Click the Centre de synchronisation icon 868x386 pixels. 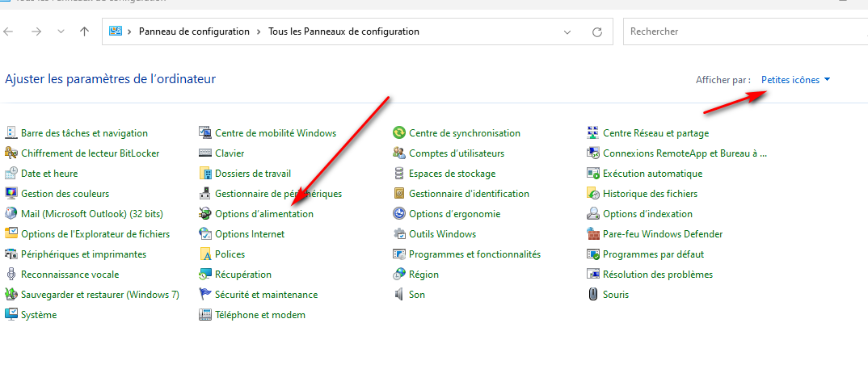[399, 133]
